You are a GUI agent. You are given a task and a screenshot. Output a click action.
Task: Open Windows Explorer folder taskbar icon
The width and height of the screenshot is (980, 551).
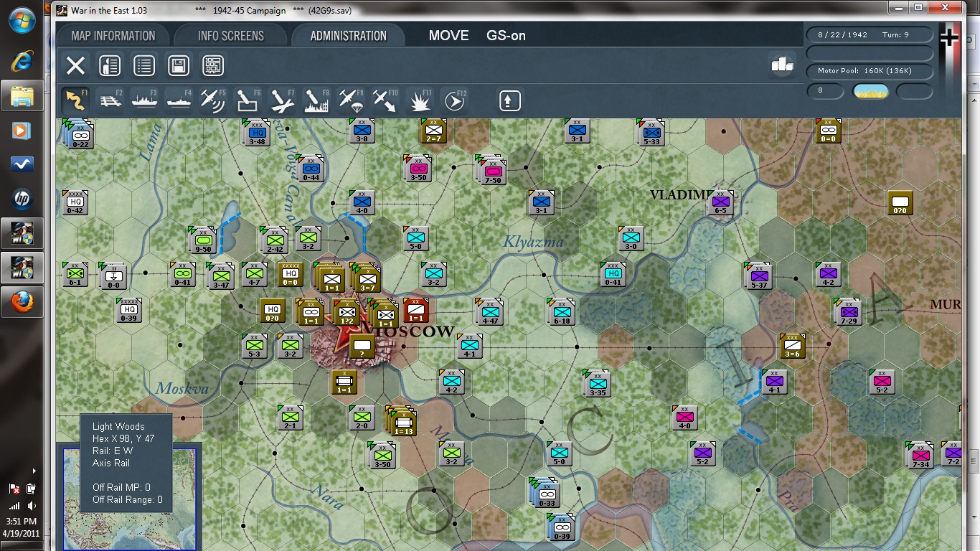[22, 95]
